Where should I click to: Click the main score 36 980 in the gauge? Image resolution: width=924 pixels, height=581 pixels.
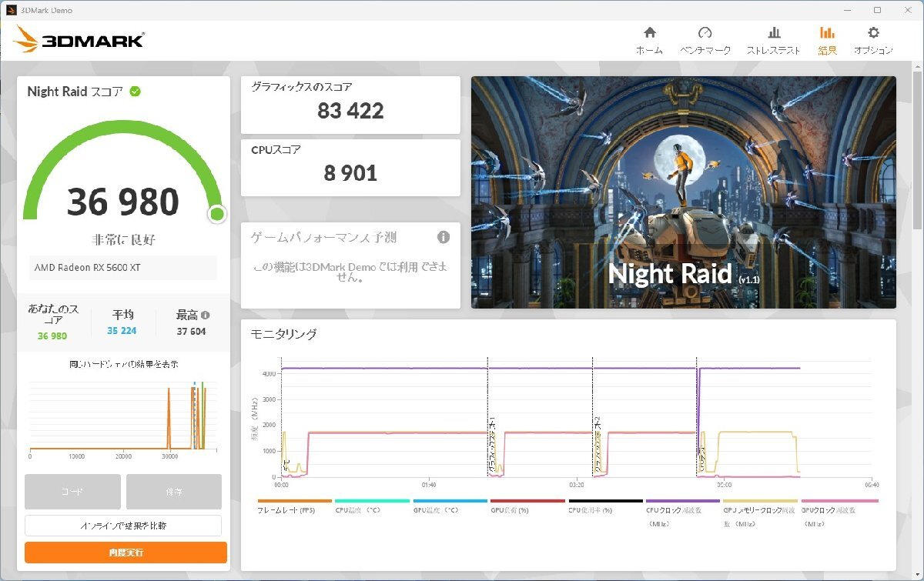tap(123, 202)
